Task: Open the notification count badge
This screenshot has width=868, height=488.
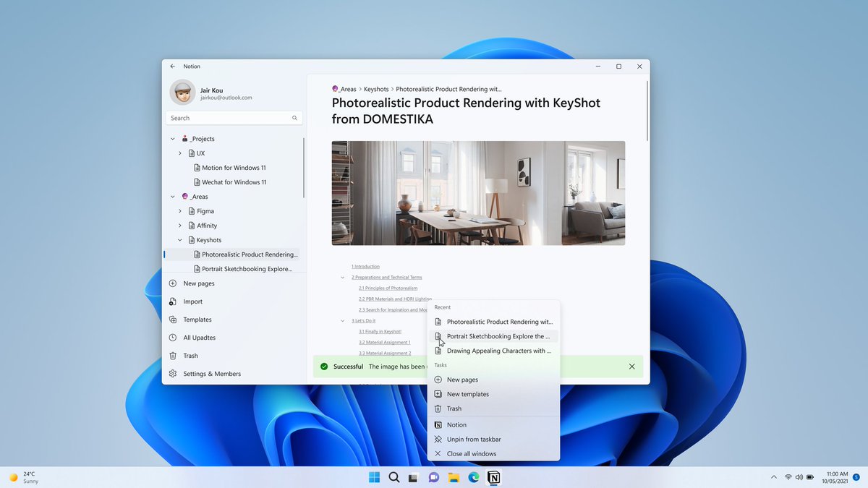Action: coord(856,477)
